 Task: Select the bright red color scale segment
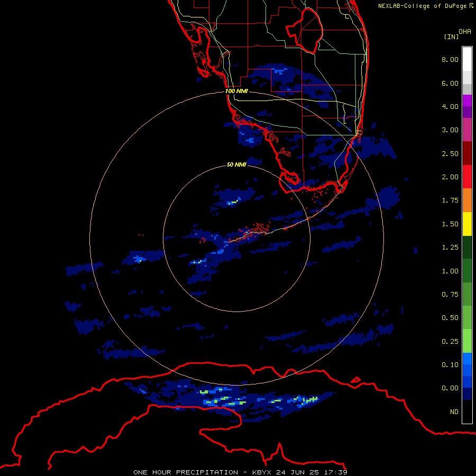coord(467,177)
